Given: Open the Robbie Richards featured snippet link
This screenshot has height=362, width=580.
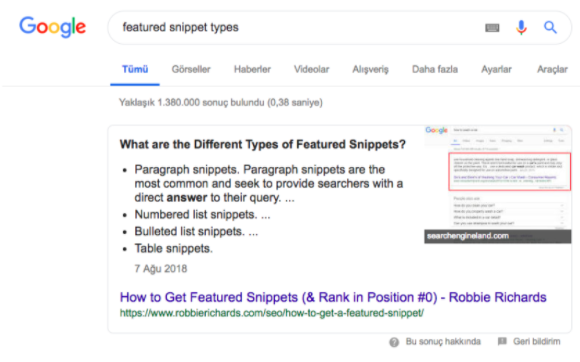Looking at the screenshot, I should 333,297.
